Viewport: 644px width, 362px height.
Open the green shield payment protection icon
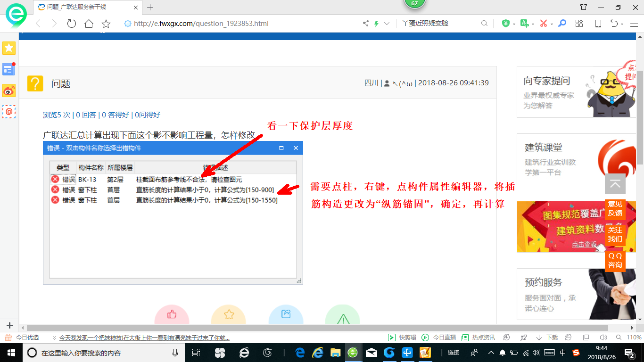(x=505, y=23)
